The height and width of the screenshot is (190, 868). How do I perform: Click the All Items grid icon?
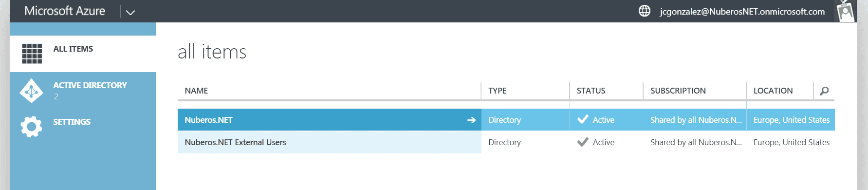pyautogui.click(x=32, y=54)
